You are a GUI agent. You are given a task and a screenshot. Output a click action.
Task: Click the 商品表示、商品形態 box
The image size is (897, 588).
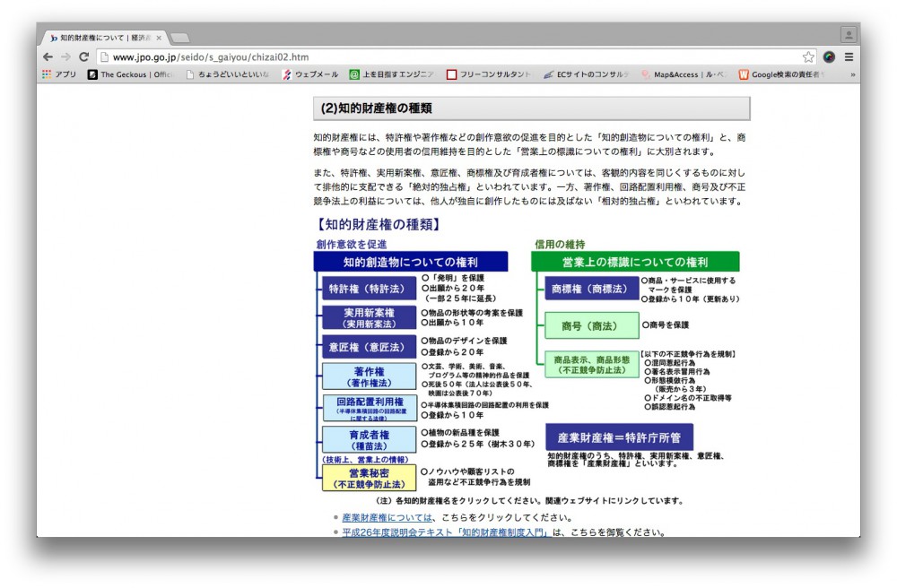click(x=591, y=365)
